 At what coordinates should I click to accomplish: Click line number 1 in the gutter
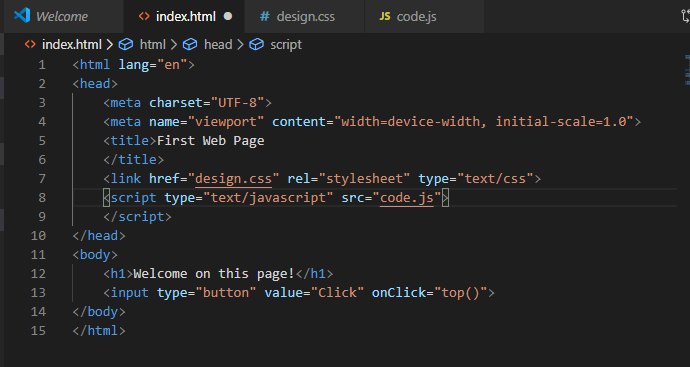coord(42,65)
